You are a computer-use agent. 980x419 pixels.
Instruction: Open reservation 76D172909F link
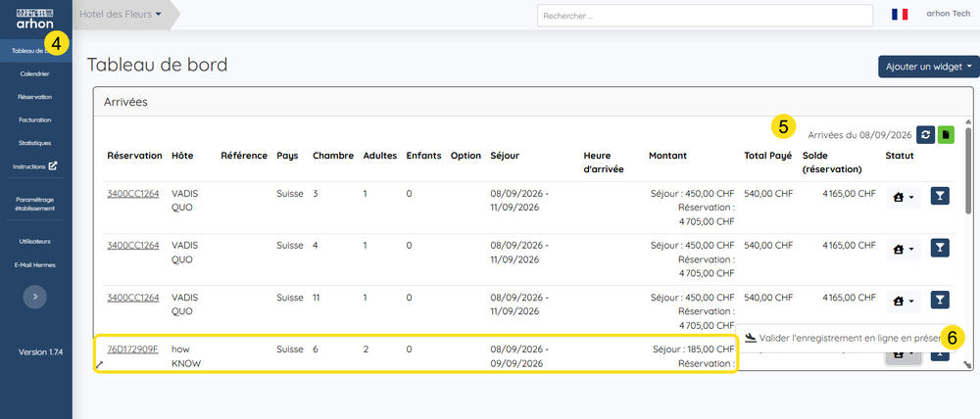(132, 349)
